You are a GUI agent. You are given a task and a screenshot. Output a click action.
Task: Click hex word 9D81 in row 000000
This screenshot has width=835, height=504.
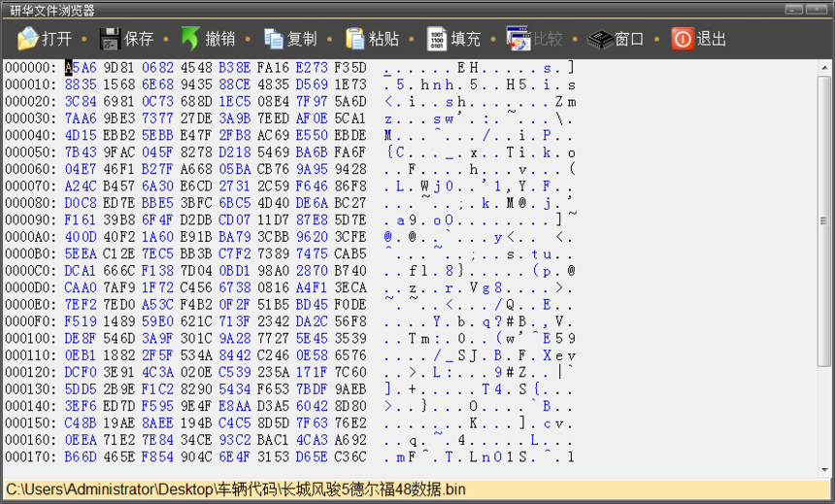click(119, 68)
